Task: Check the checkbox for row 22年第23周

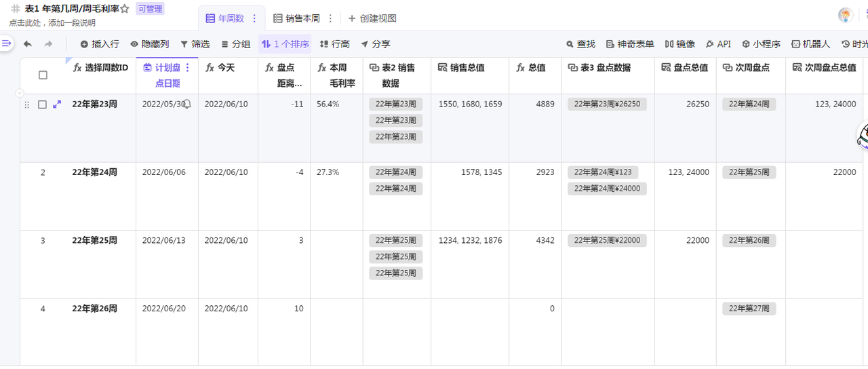Action: (42, 104)
